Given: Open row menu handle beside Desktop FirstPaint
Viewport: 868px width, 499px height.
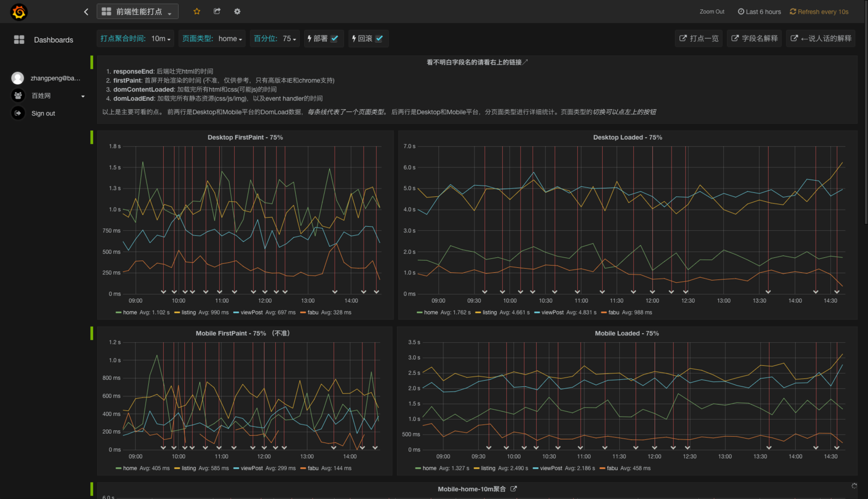Looking at the screenshot, I should click(x=92, y=137).
